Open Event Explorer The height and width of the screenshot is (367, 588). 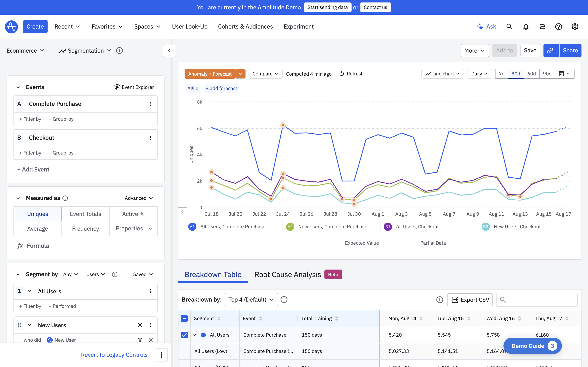click(x=134, y=87)
